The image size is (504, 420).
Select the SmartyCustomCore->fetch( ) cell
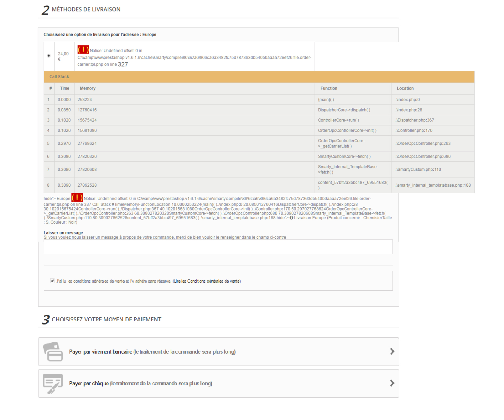[x=353, y=157]
